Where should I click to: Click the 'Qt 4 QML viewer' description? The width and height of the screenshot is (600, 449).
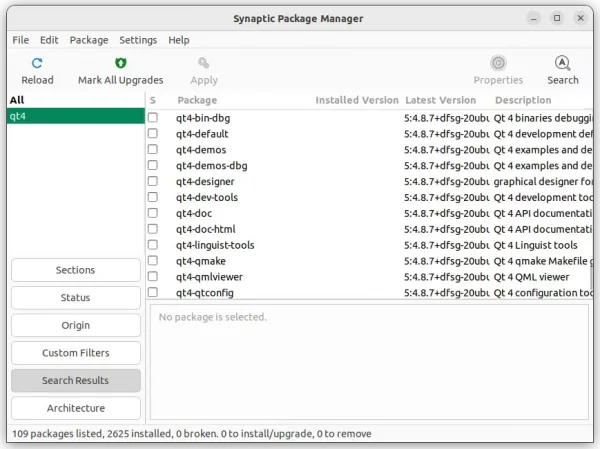tap(531, 277)
